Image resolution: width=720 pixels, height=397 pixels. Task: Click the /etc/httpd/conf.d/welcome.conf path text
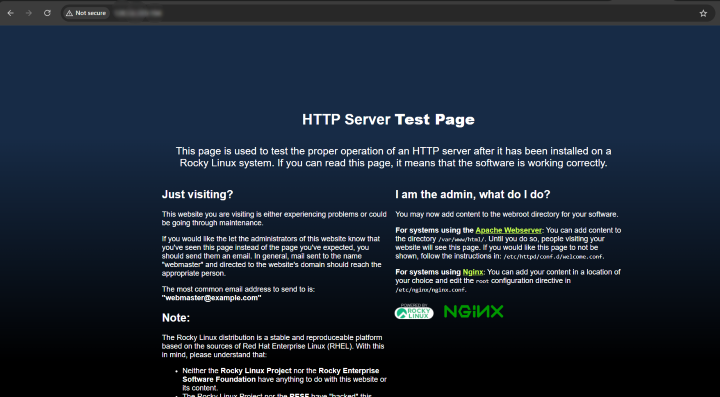pyautogui.click(x=554, y=257)
